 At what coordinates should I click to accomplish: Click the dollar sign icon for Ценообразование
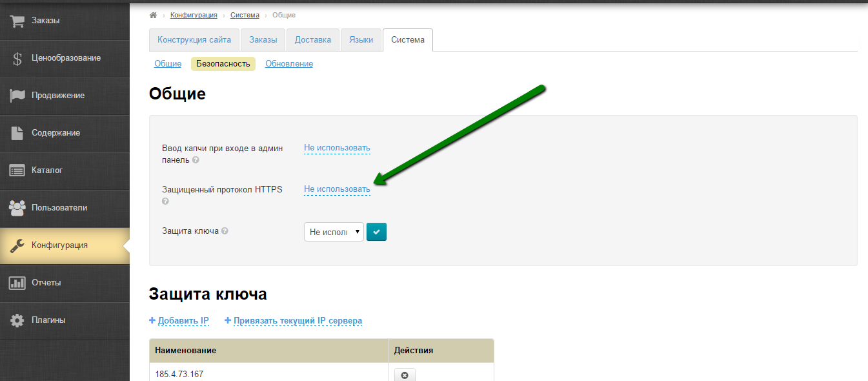(x=17, y=58)
